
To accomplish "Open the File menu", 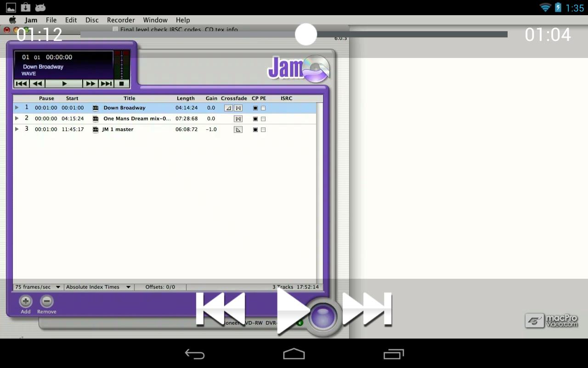I will 51,20.
